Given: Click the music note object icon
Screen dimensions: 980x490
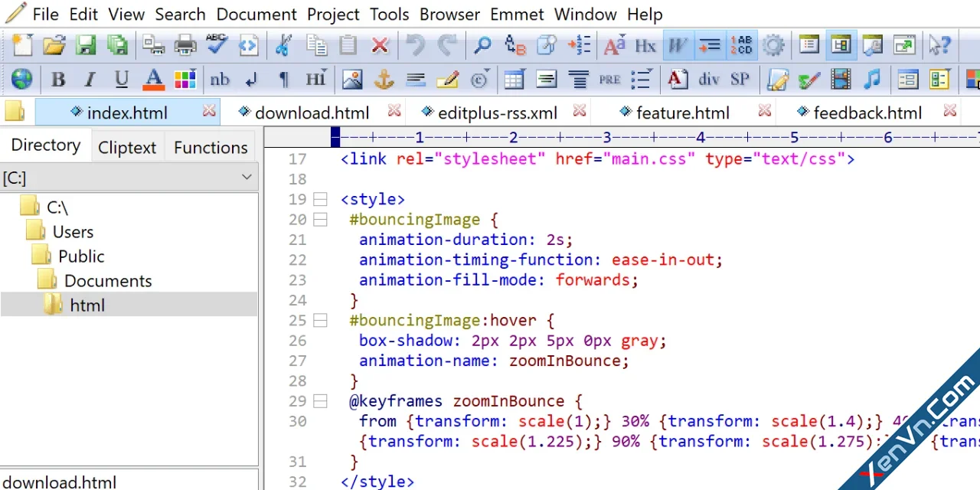Looking at the screenshot, I should pyautogui.click(x=872, y=79).
